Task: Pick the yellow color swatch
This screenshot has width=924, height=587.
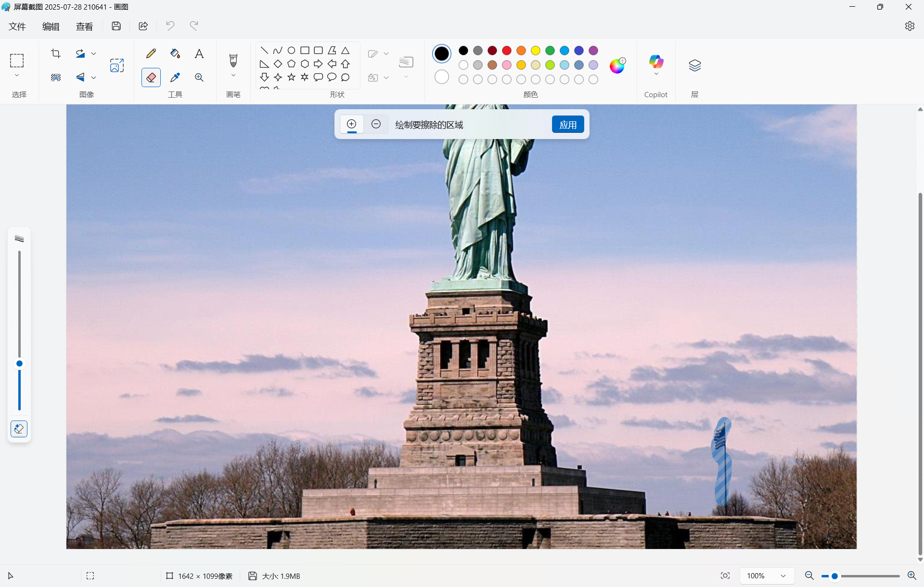Action: [536, 51]
